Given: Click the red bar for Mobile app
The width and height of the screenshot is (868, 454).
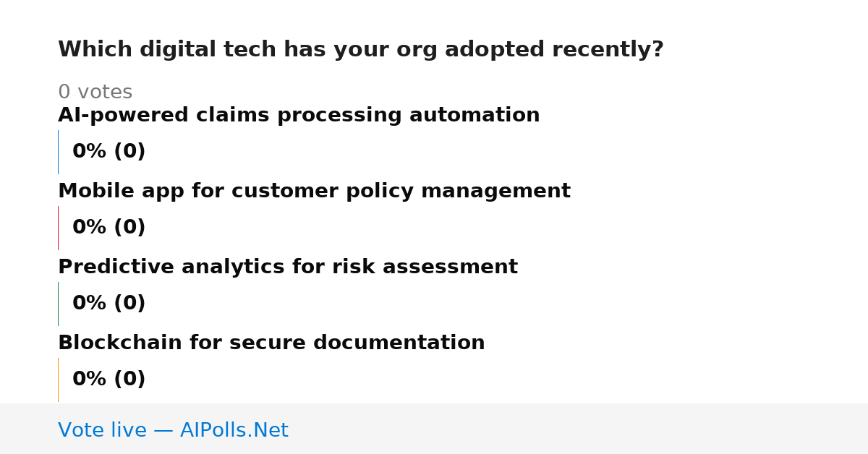Looking at the screenshot, I should 58,228.
